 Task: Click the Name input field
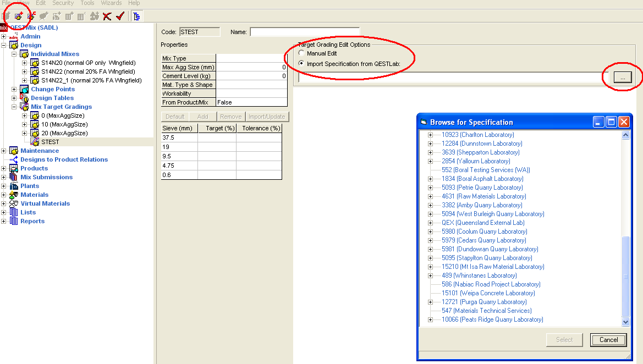305,32
